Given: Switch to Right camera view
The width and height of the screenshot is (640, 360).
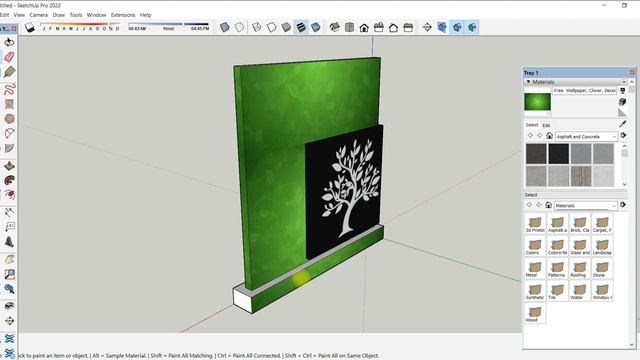Looking at the screenshot, I should pyautogui.click(x=379, y=27).
